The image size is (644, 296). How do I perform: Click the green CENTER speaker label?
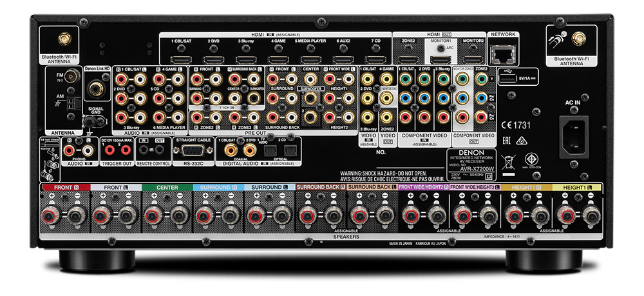(167, 188)
